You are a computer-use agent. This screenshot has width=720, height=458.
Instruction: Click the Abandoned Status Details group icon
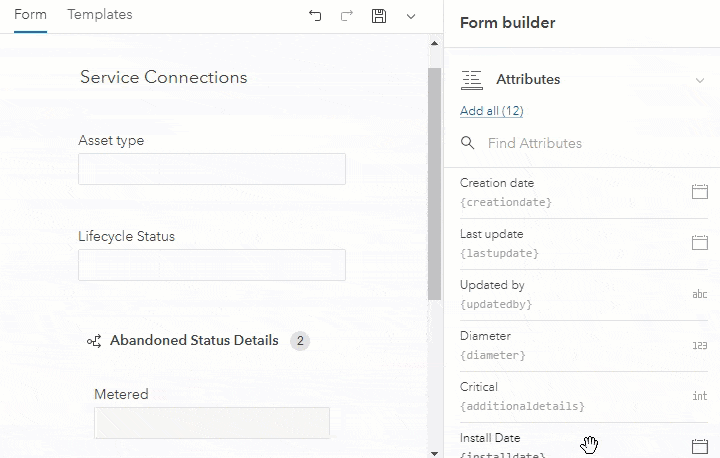pyautogui.click(x=94, y=341)
